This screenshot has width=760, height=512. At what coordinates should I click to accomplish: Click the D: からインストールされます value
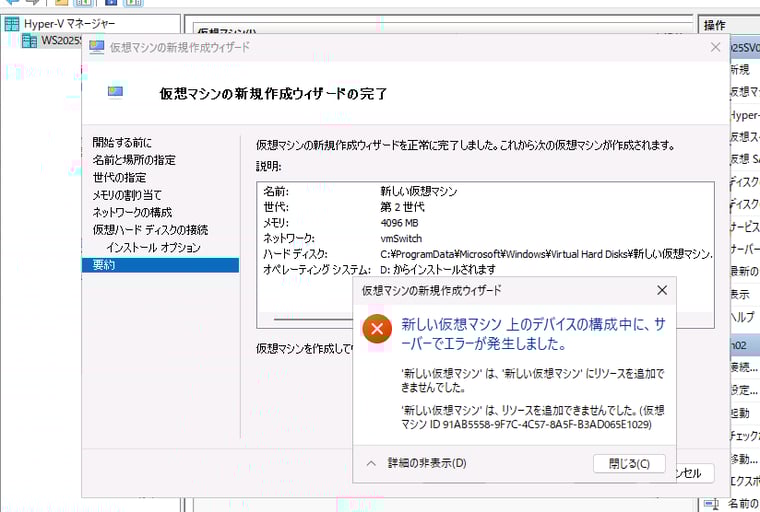[x=438, y=269]
